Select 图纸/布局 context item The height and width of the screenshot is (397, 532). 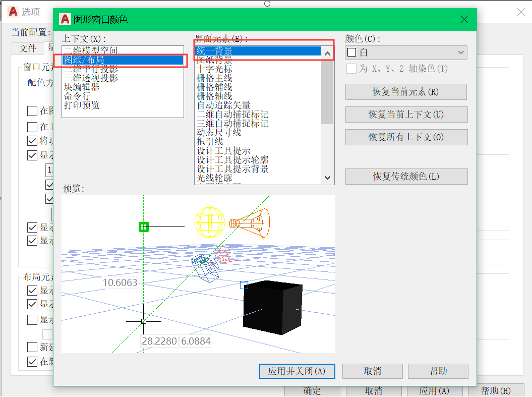tap(123, 60)
